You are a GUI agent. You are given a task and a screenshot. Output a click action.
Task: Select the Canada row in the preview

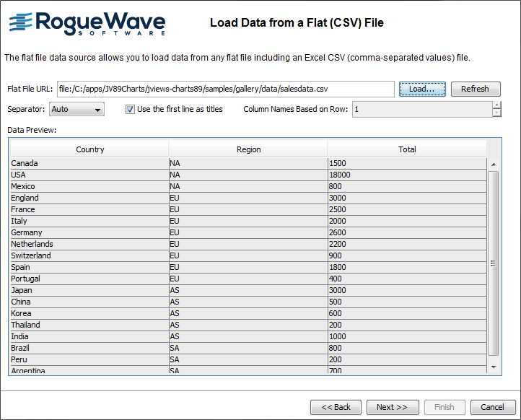89,163
